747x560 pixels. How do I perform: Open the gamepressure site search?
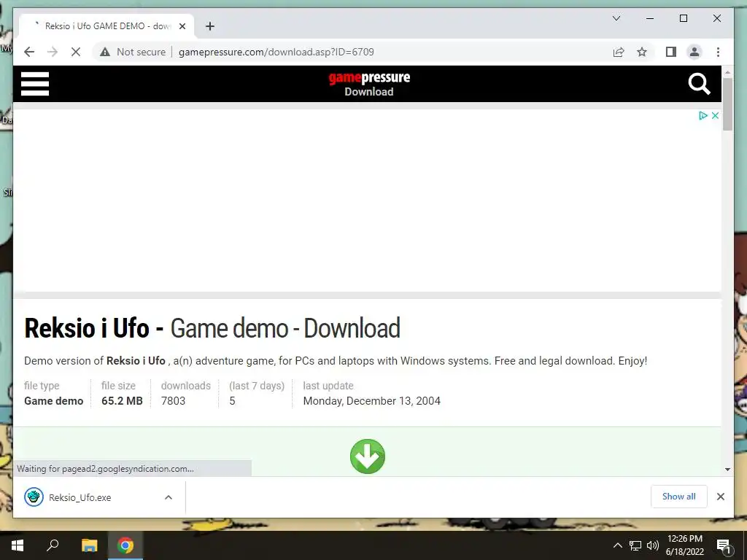tap(699, 84)
